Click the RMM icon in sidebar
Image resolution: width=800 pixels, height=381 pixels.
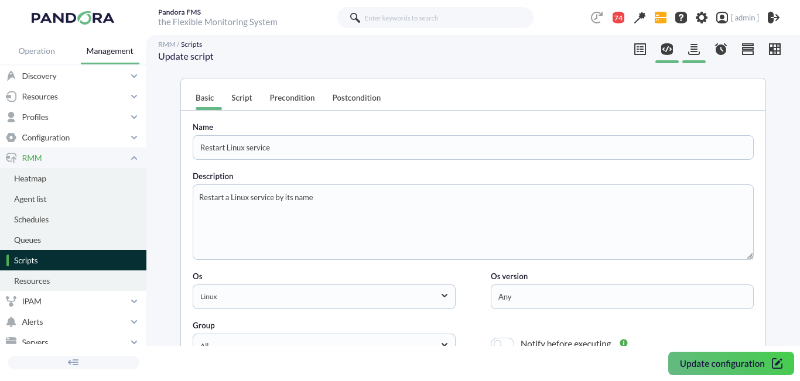tap(11, 158)
